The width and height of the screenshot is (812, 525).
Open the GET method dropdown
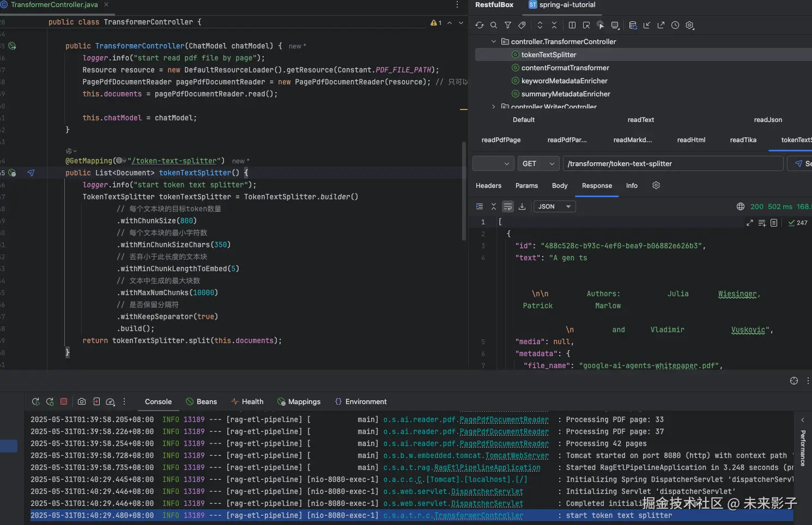coord(537,163)
